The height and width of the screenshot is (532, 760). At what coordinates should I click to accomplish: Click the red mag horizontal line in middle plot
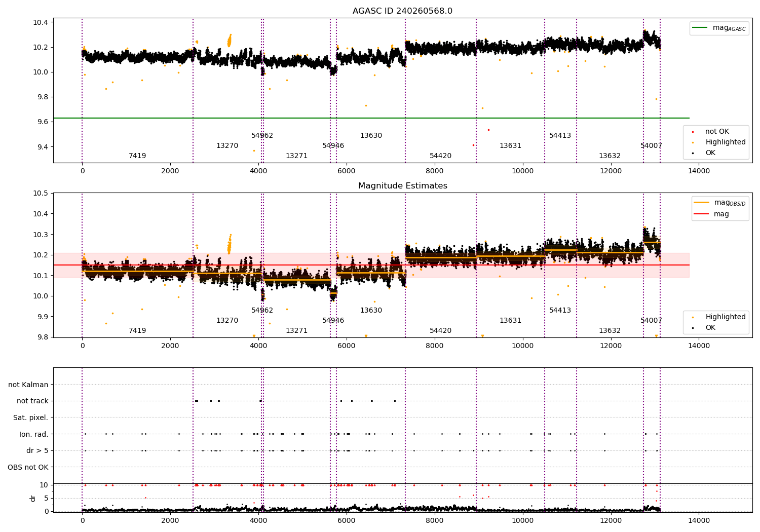click(x=371, y=265)
